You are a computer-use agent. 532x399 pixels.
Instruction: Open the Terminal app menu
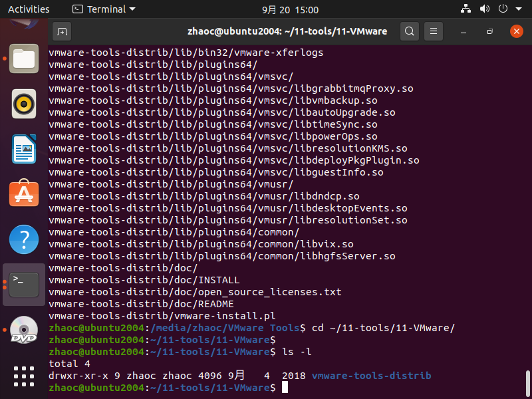click(x=104, y=9)
